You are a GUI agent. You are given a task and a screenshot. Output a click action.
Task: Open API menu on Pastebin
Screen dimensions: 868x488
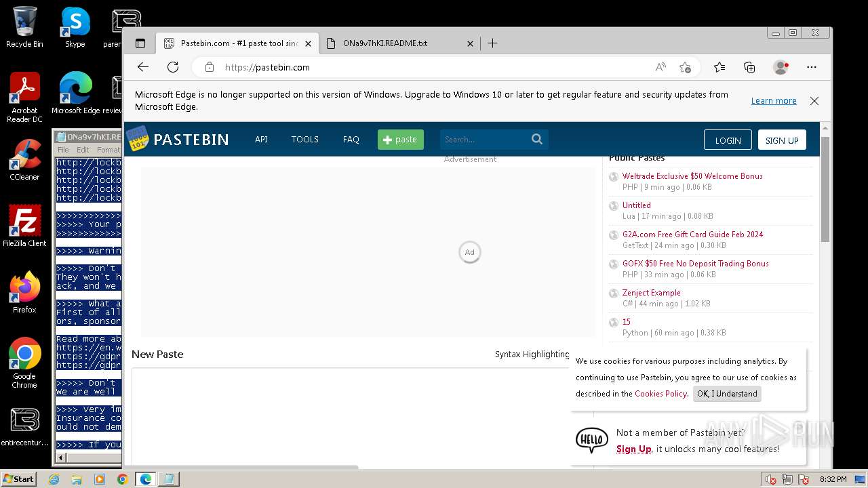pyautogui.click(x=261, y=140)
